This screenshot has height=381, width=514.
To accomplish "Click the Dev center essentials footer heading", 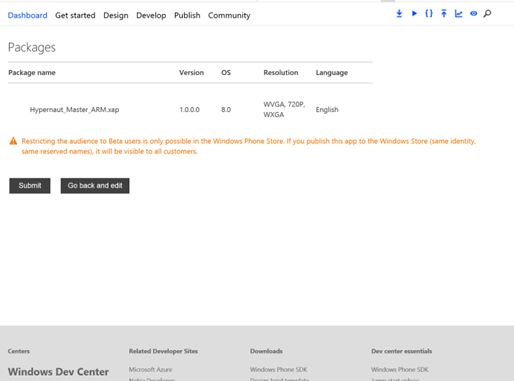I will click(x=402, y=351).
